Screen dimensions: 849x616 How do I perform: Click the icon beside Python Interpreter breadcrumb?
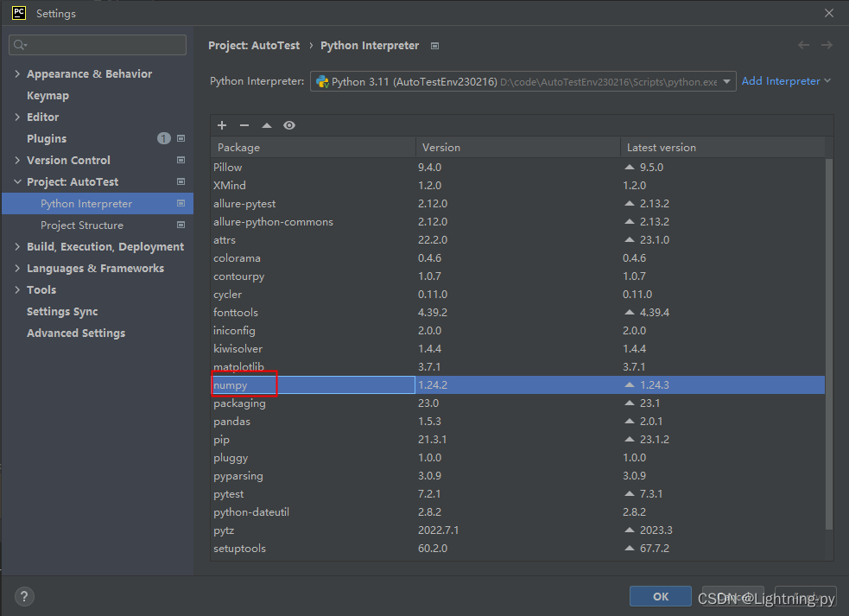click(x=434, y=46)
